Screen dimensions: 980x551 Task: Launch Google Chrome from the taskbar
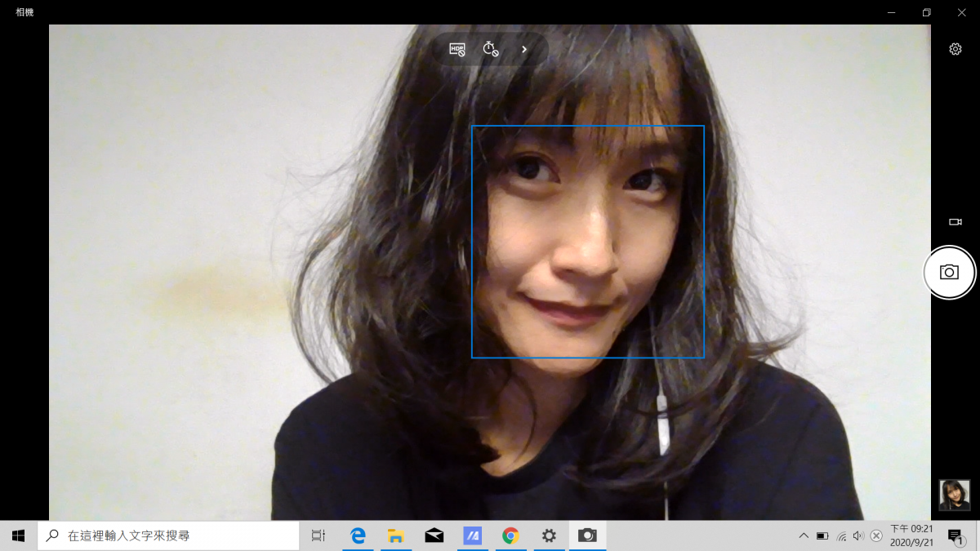coord(510,535)
